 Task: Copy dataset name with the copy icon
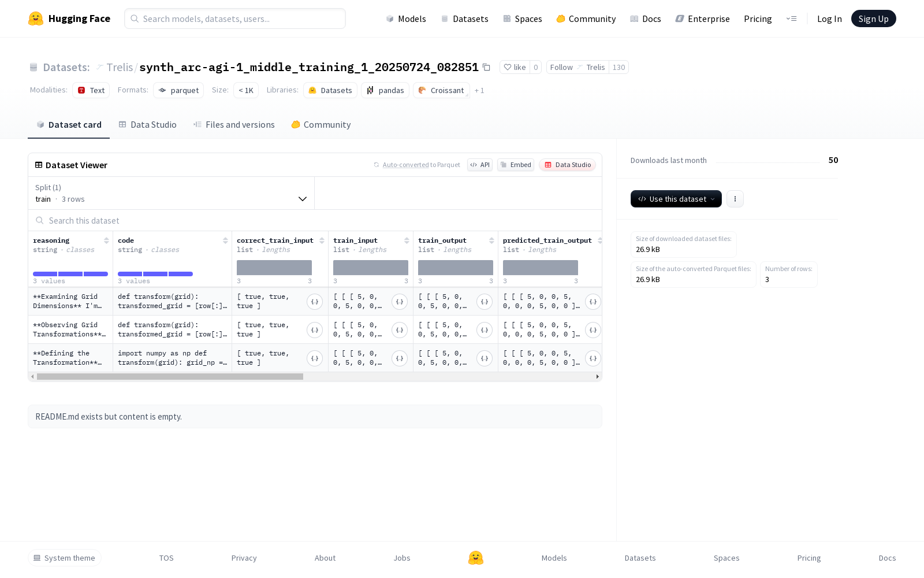[x=486, y=68]
